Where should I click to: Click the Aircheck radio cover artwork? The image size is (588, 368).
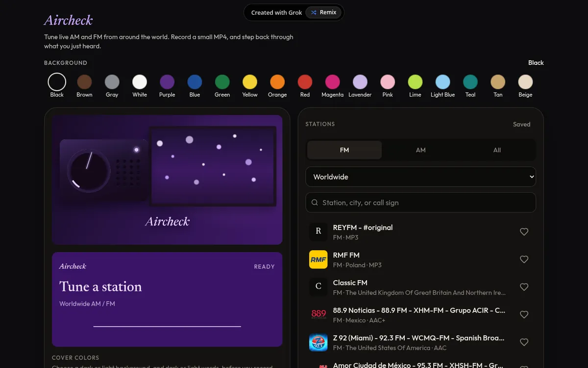(167, 180)
